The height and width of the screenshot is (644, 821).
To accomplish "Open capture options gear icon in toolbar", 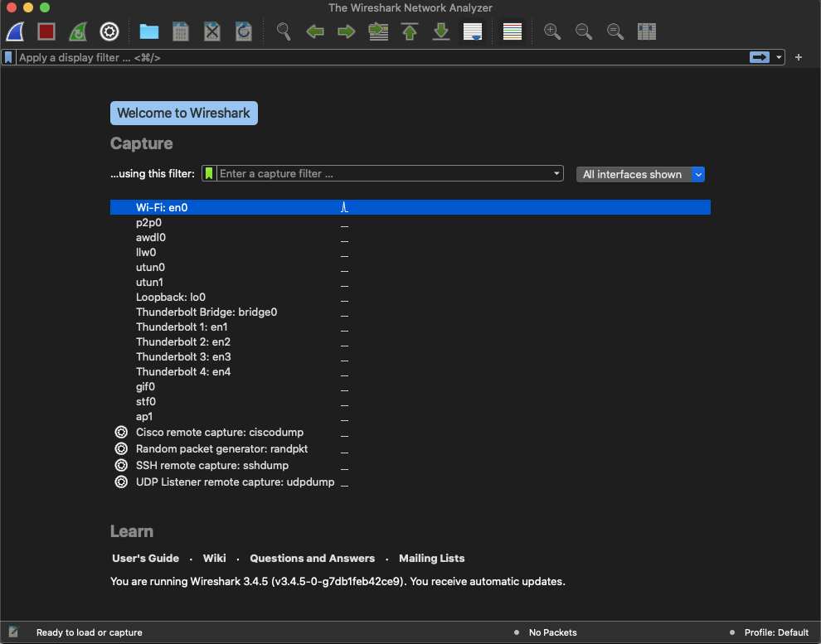I will pos(109,31).
